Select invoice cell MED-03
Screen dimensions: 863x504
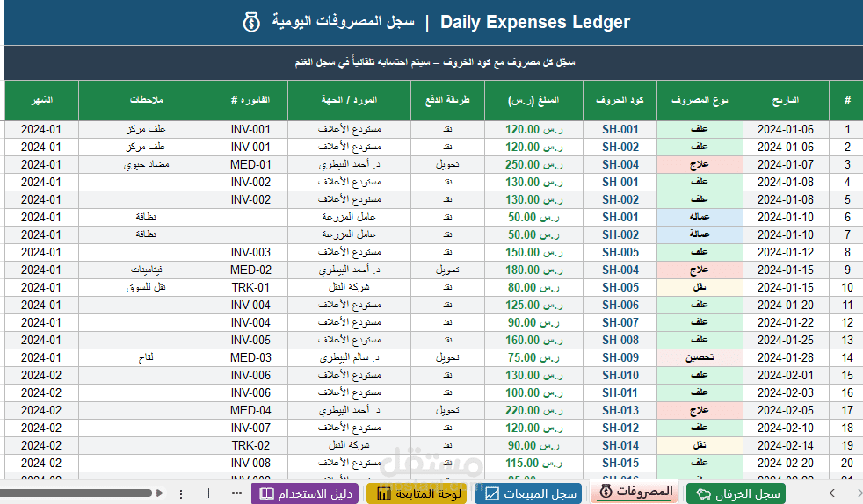(250, 357)
